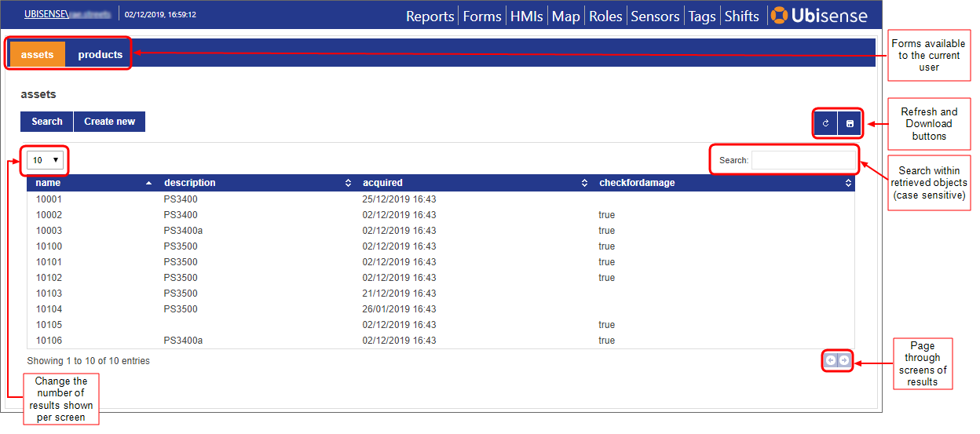
Task: Select row with name 10100
Action: click(441, 246)
